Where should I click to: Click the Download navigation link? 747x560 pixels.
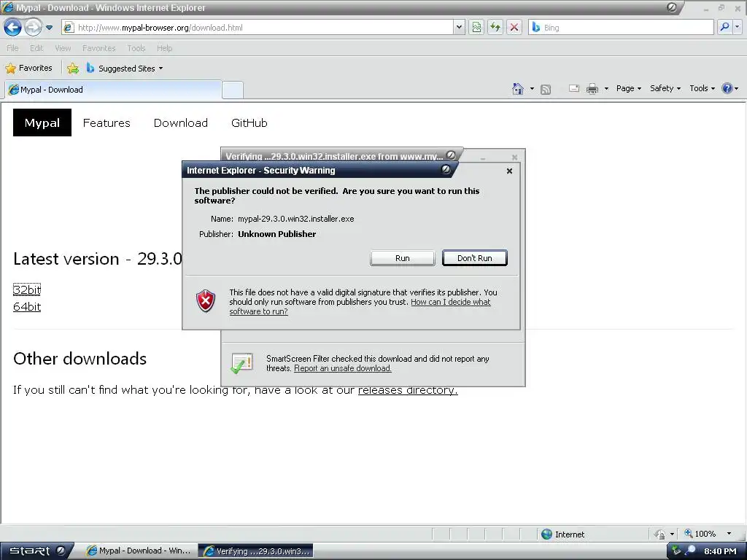click(x=181, y=122)
